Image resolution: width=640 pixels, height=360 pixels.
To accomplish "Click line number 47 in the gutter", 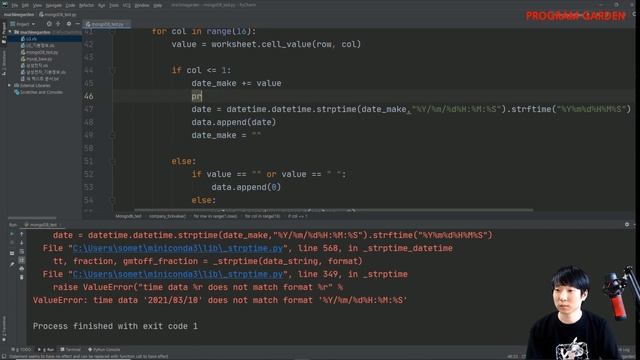I will 89,109.
